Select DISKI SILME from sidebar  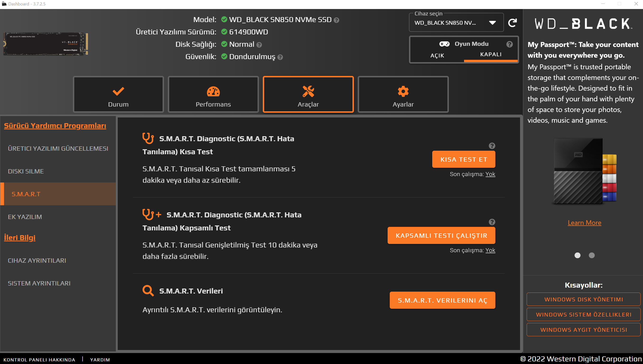pyautogui.click(x=26, y=171)
